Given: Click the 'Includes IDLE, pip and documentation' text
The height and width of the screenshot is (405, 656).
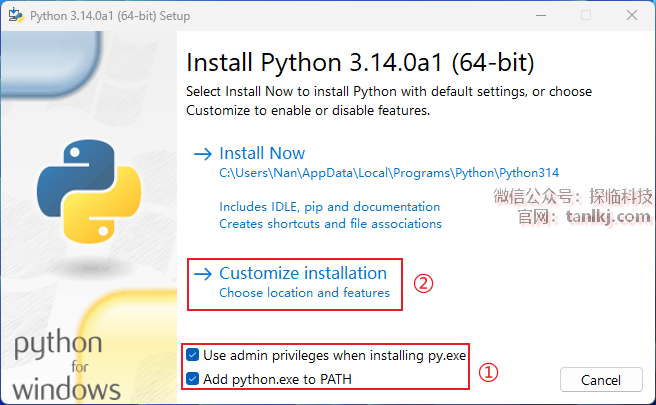Looking at the screenshot, I should coord(329,207).
